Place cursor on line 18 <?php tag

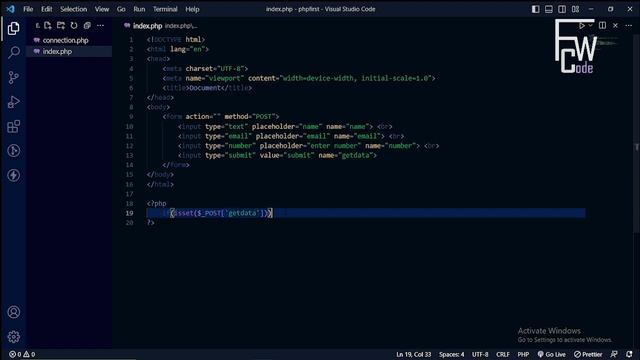157,203
